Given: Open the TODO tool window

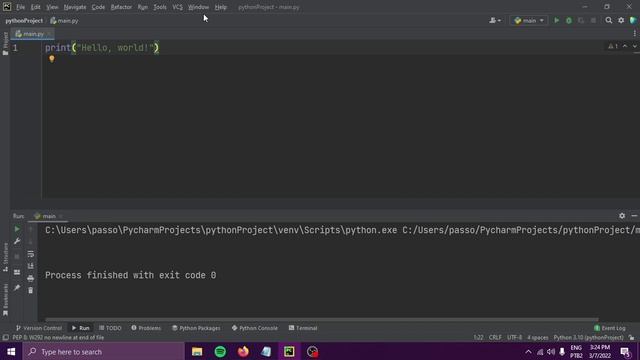Looking at the screenshot, I should pos(110,328).
